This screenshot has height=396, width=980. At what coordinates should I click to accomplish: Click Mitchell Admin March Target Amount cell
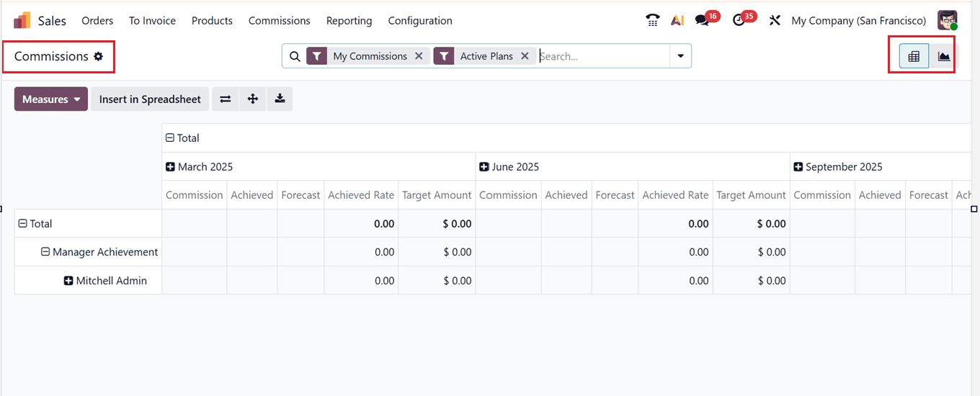pyautogui.click(x=437, y=281)
